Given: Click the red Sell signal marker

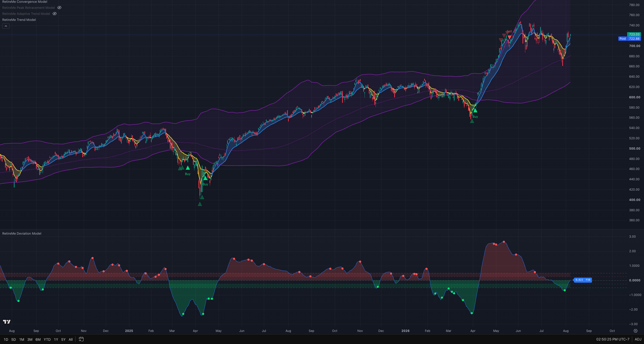Looking at the screenshot, I should 509,37.
